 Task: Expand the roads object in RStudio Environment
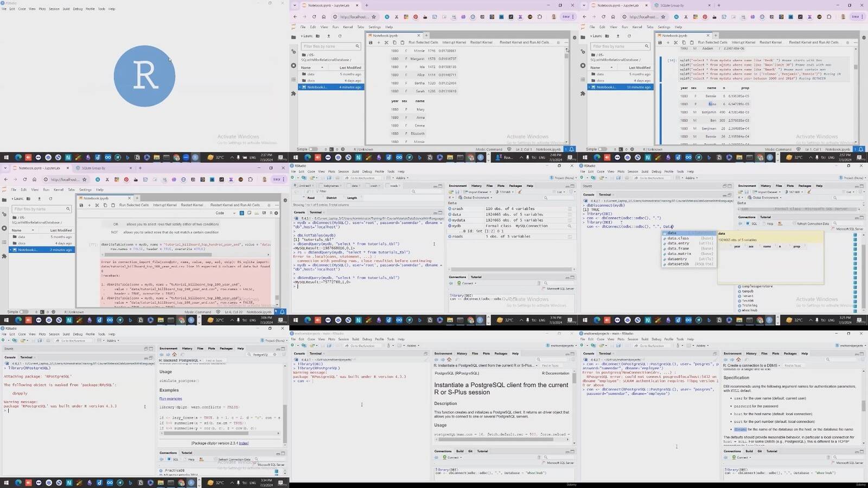click(x=450, y=237)
